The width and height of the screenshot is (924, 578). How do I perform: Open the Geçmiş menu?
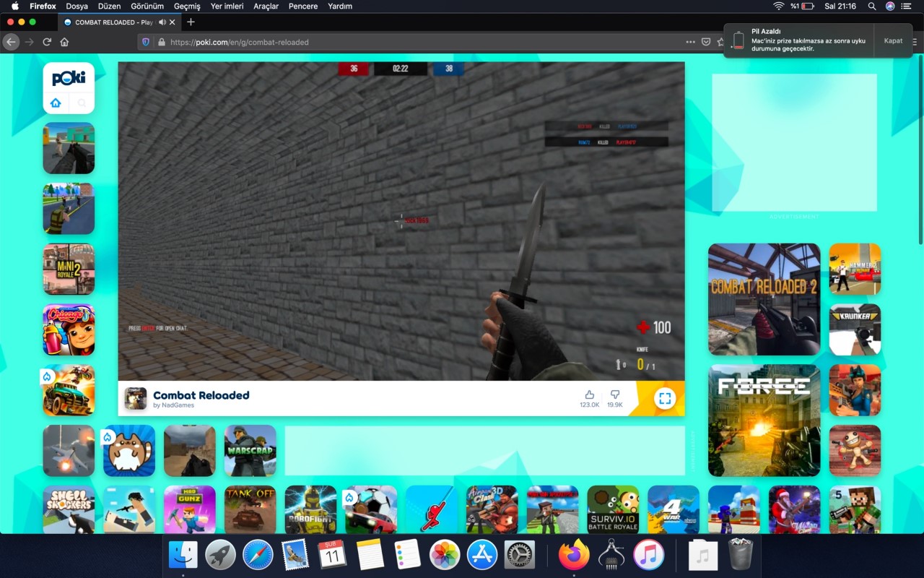click(x=187, y=6)
